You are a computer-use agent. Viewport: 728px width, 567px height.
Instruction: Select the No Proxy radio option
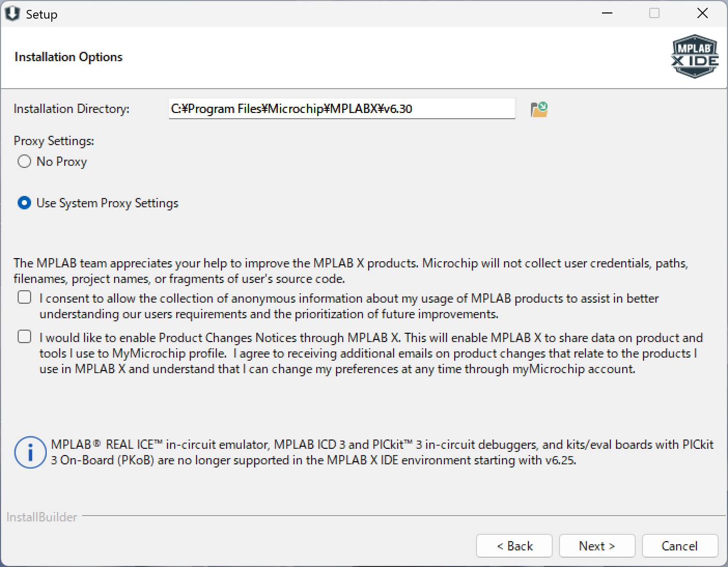24,162
